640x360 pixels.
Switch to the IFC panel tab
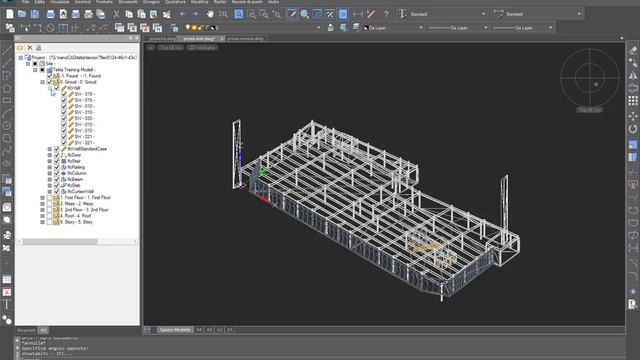tap(43, 330)
